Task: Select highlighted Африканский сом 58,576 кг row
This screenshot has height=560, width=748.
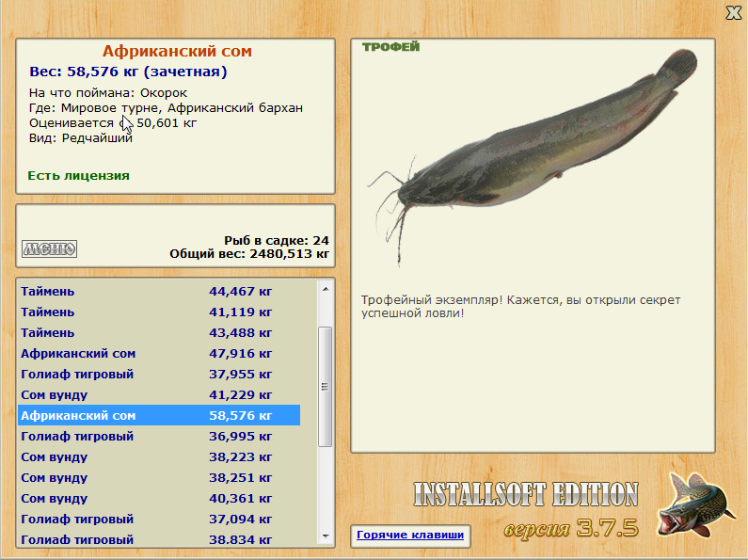Action: (x=159, y=415)
